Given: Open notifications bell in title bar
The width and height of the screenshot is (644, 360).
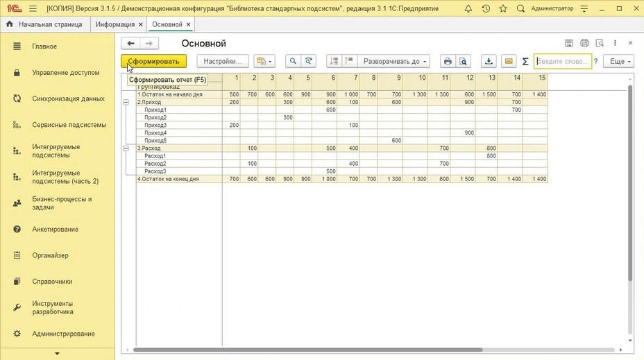Looking at the screenshot, I should coord(469,8).
